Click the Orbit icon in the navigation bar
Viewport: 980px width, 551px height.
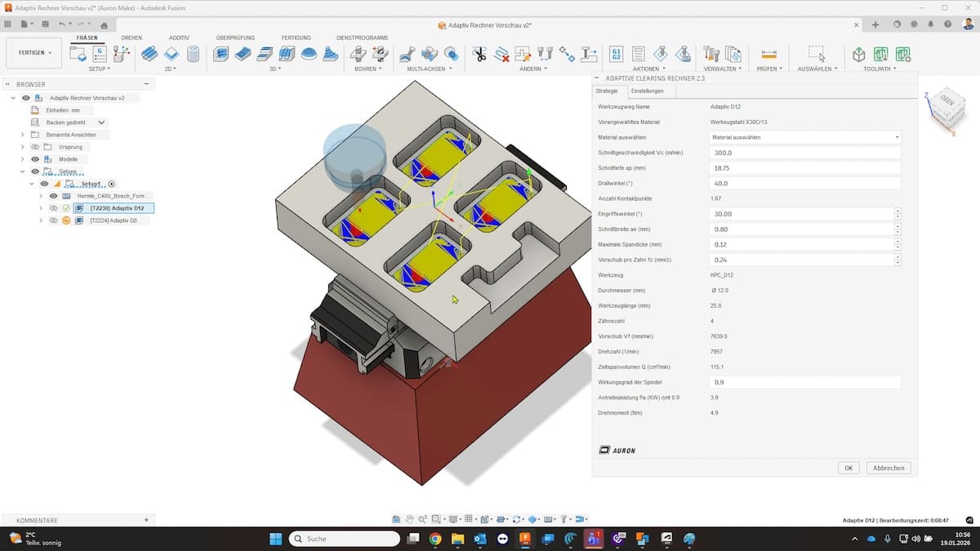coord(518,518)
